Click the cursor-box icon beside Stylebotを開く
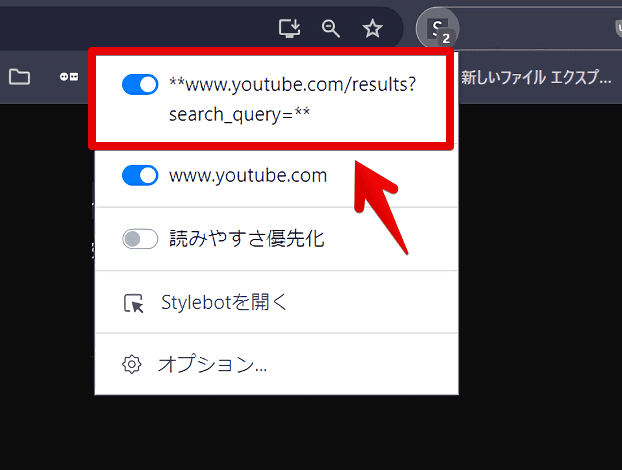The width and height of the screenshot is (622, 470). [133, 303]
